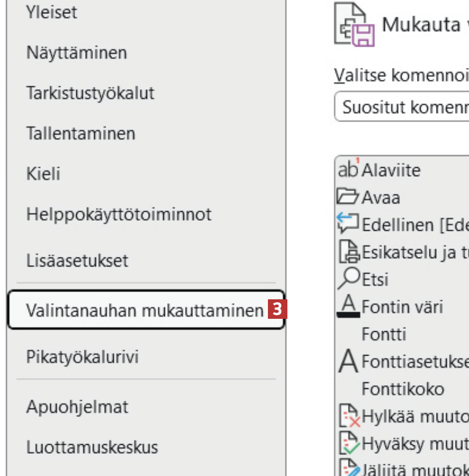
Task: Click the Hylkää muutos reject icon
Action: point(349,416)
